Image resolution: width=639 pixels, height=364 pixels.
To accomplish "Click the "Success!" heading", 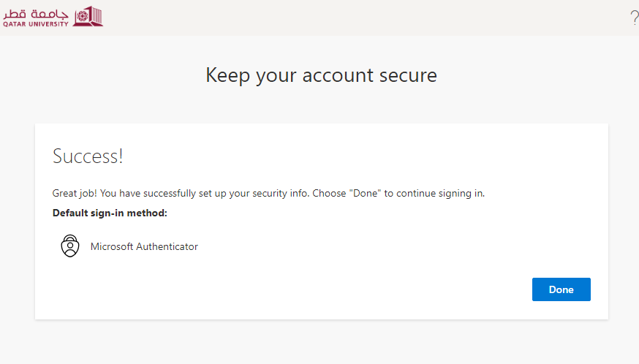I will [88, 156].
